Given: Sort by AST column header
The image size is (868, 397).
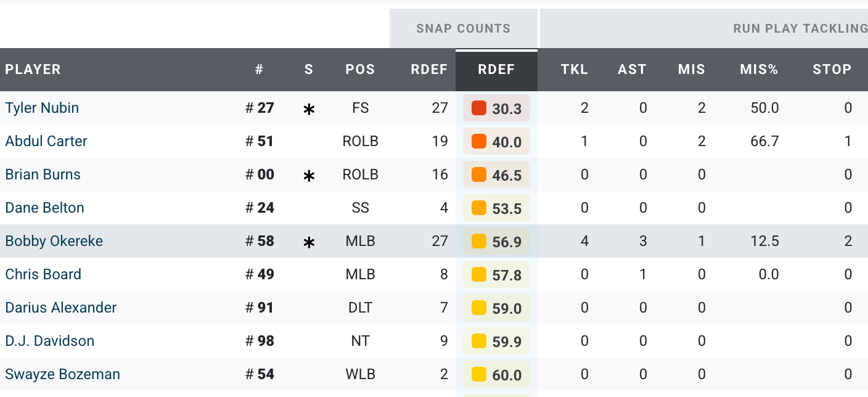Looking at the screenshot, I should click(x=632, y=70).
